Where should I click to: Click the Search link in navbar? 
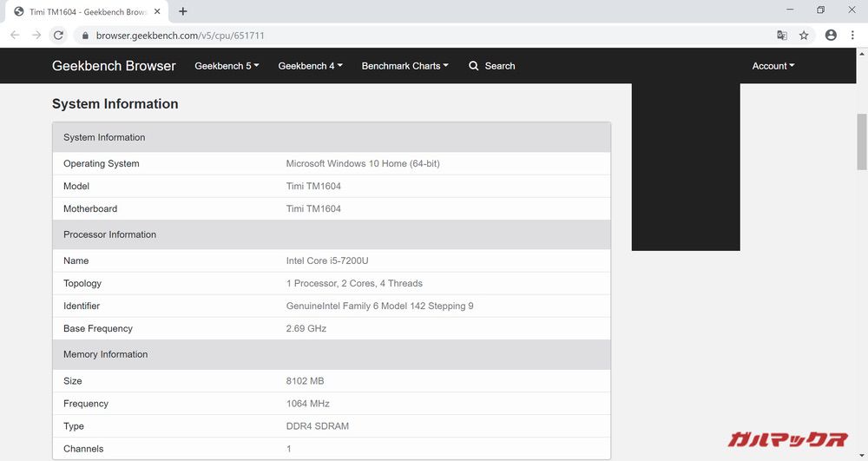point(500,66)
